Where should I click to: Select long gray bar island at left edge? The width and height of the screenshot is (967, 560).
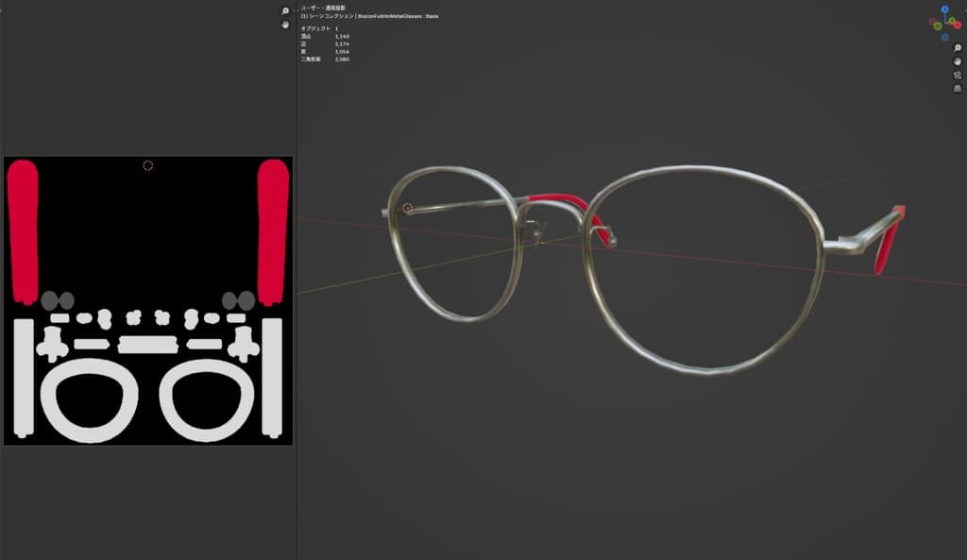click(24, 378)
